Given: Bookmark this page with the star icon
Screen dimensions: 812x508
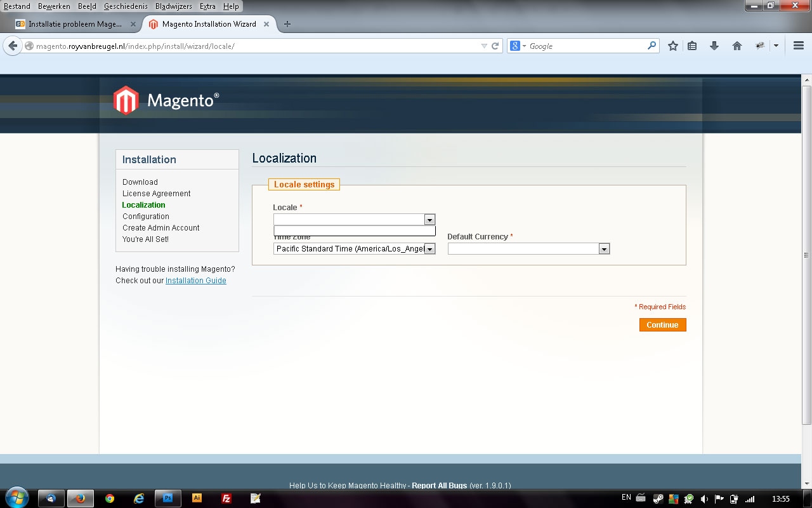Looking at the screenshot, I should click(673, 46).
